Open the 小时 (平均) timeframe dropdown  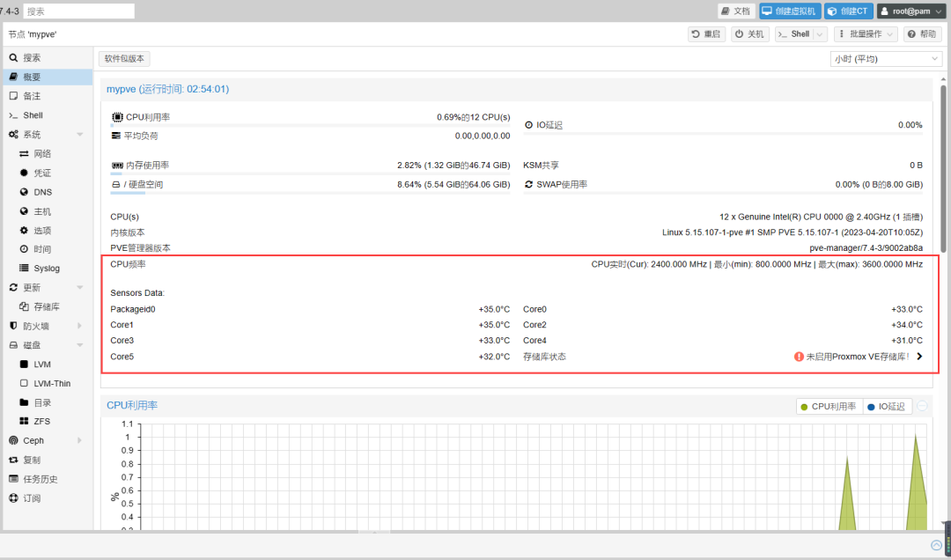coord(886,59)
